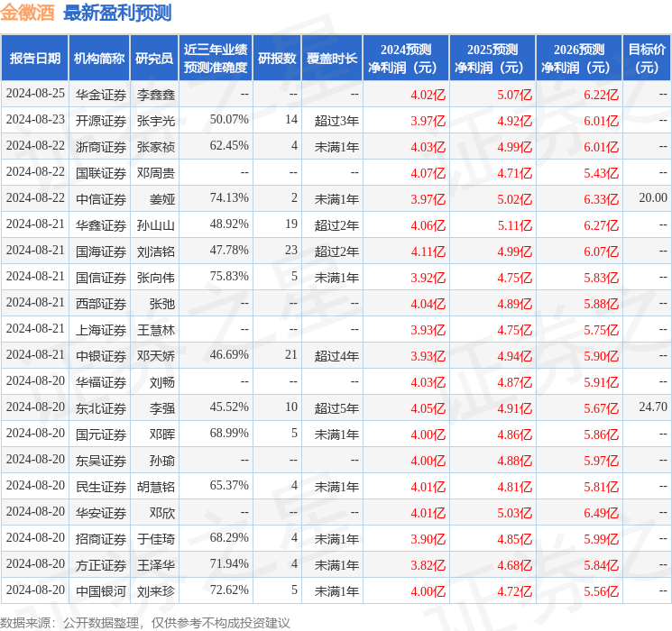Click analyst 王慧林
The width and height of the screenshot is (672, 631).
click(x=156, y=330)
